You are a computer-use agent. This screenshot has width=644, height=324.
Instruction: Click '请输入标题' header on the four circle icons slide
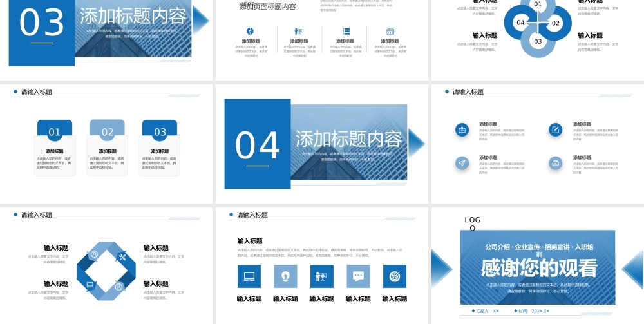[468, 92]
